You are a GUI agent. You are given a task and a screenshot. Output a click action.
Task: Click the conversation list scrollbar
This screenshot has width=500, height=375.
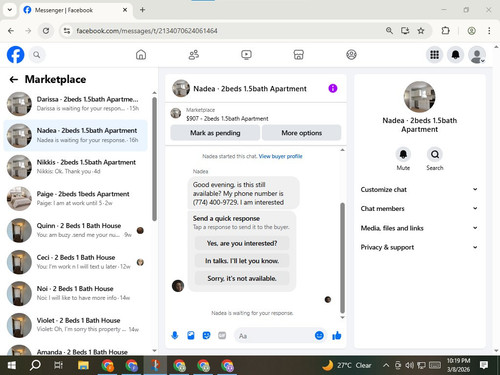click(154, 159)
